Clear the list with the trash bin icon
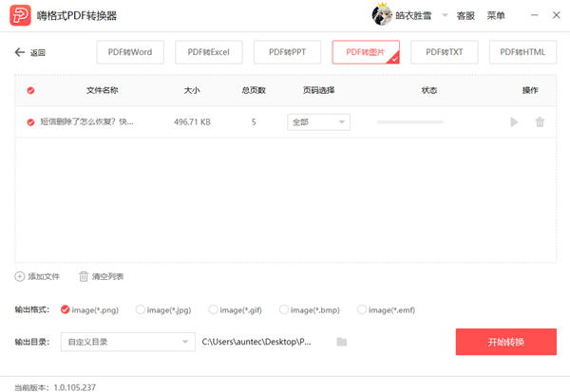Screen dimensions: 570x392 [x=84, y=276]
